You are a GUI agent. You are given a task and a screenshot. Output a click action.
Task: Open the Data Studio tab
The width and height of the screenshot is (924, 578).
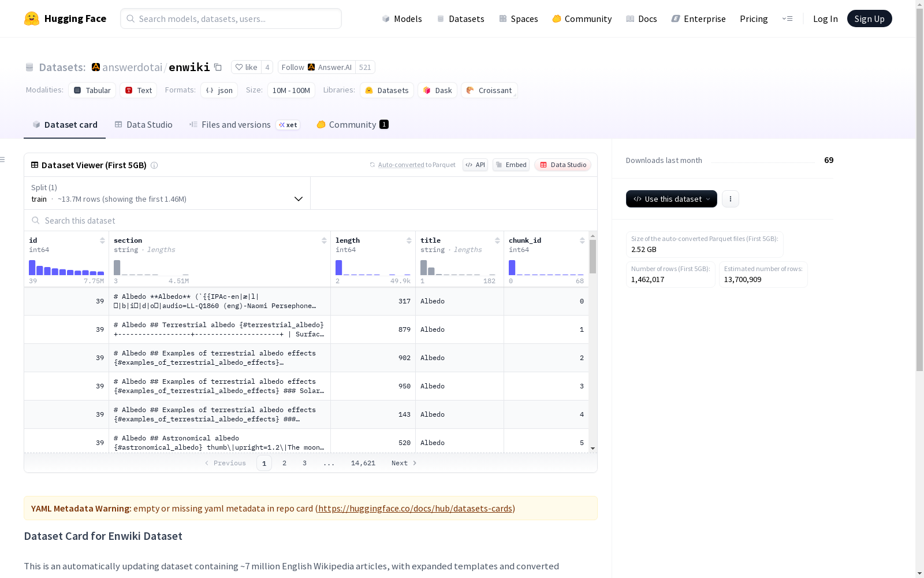pyautogui.click(x=144, y=125)
